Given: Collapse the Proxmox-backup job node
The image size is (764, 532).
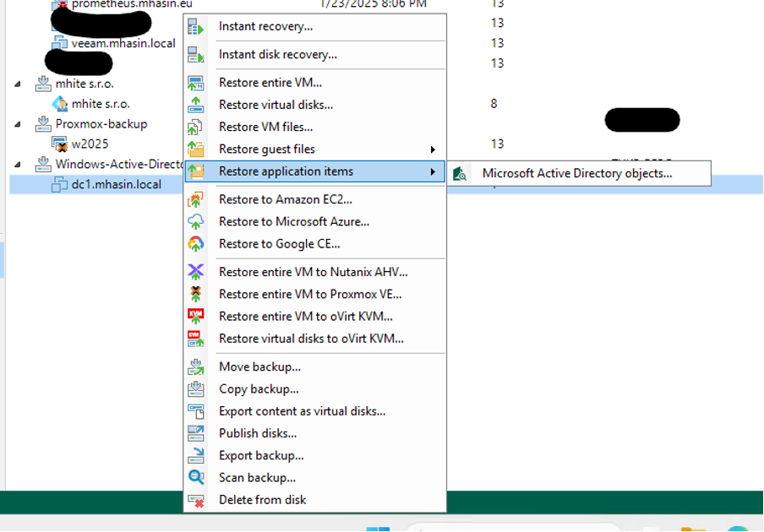Looking at the screenshot, I should tap(18, 124).
